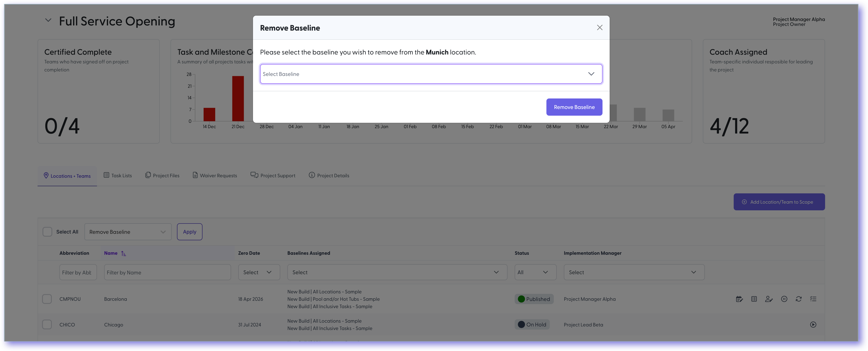
Task: Click the Name column header
Action: point(111,253)
